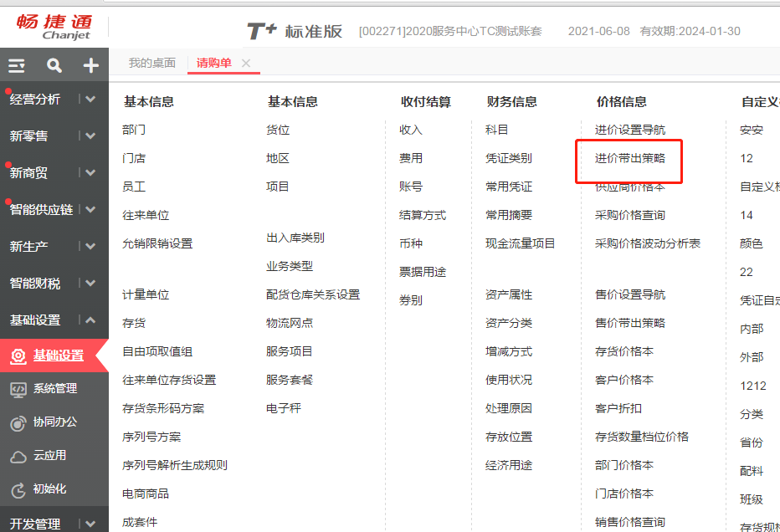The height and width of the screenshot is (532, 780).
Task: Click the 云应用 cloud icon
Action: point(18,457)
